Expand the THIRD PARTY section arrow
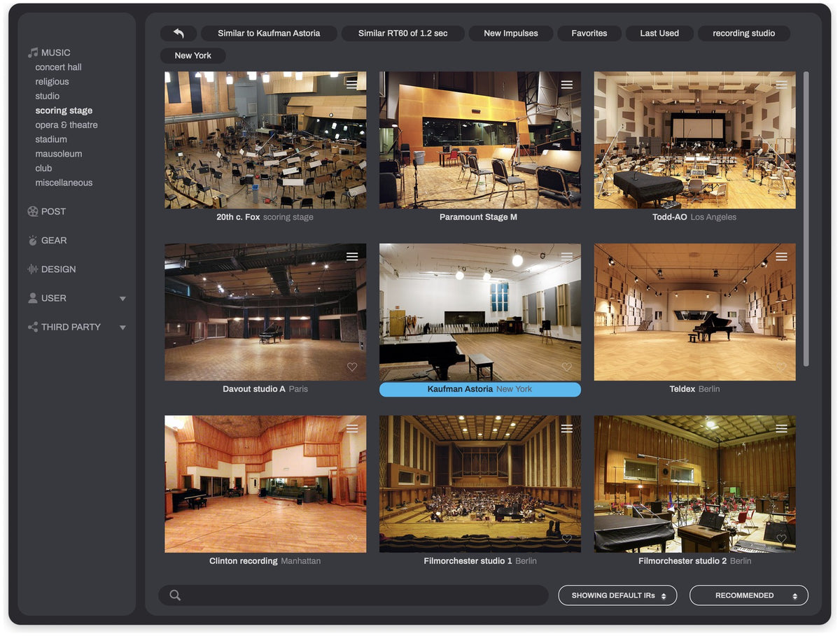840x636 pixels. coord(122,327)
